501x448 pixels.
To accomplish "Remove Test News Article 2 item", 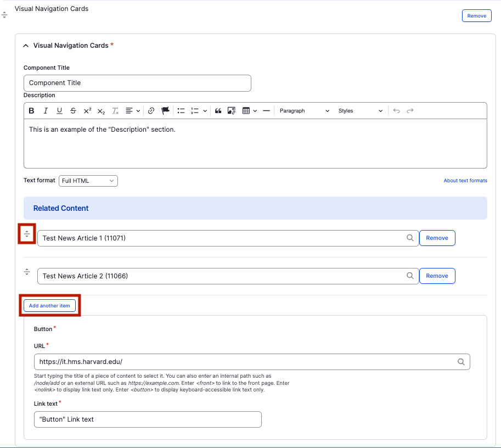I will pyautogui.click(x=437, y=276).
